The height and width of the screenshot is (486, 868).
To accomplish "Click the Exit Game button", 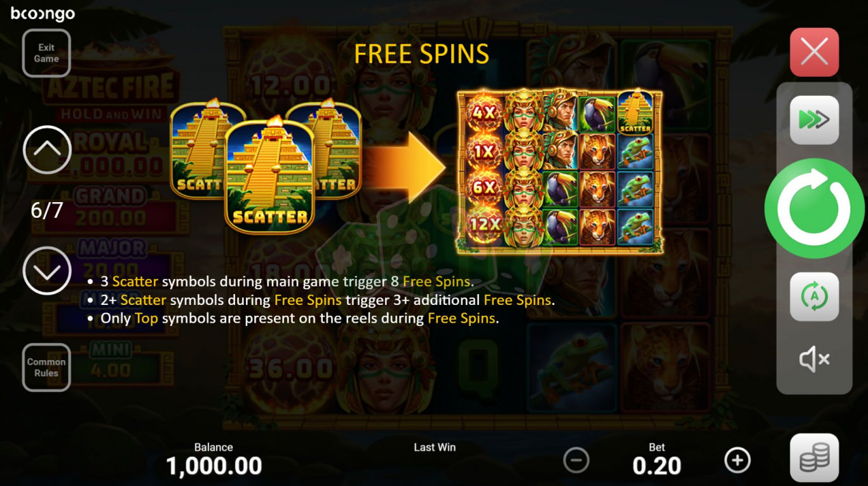I will pos(46,53).
